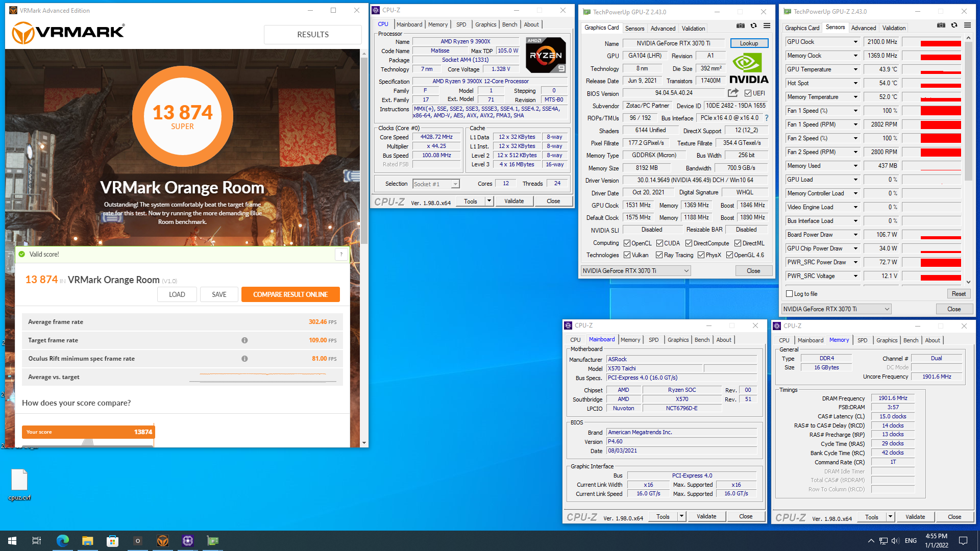Toggle the Vulkan checkbox
Screen dimensions: 980x551
tap(627, 255)
